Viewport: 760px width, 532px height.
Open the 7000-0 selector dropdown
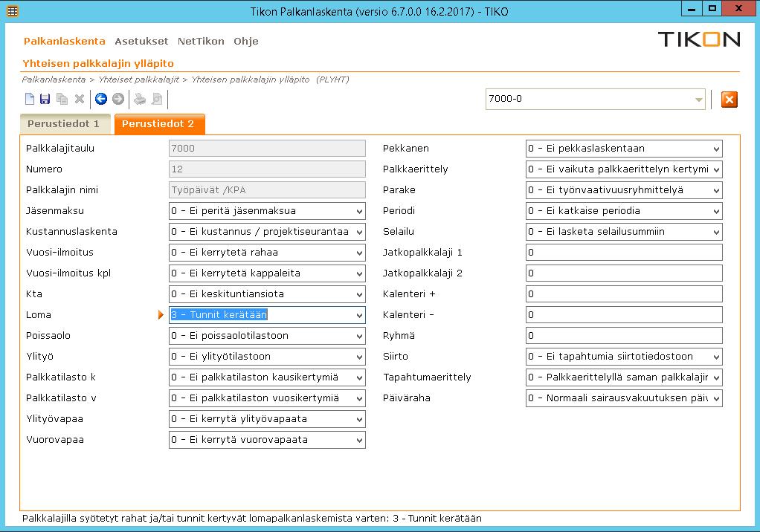tap(698, 100)
